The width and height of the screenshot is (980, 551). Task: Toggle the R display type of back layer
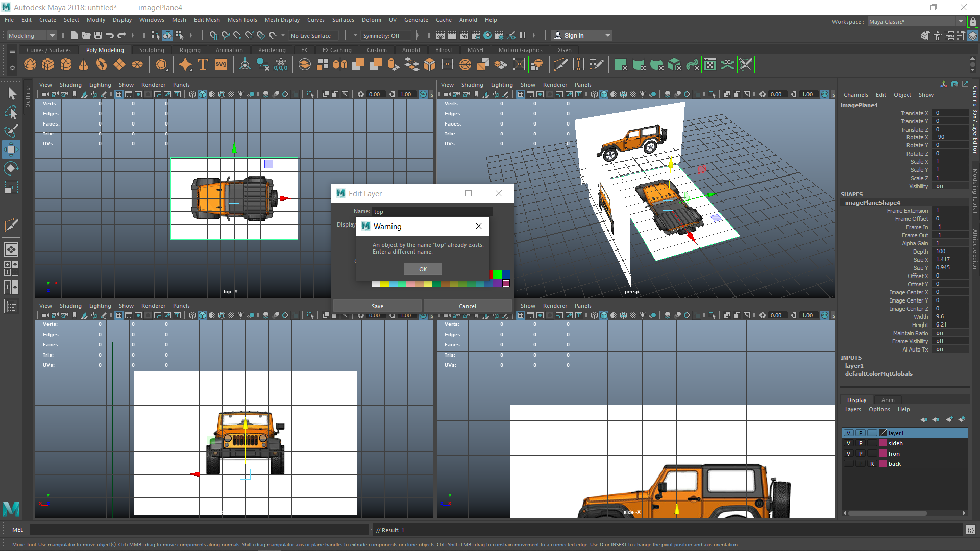pos(872,464)
